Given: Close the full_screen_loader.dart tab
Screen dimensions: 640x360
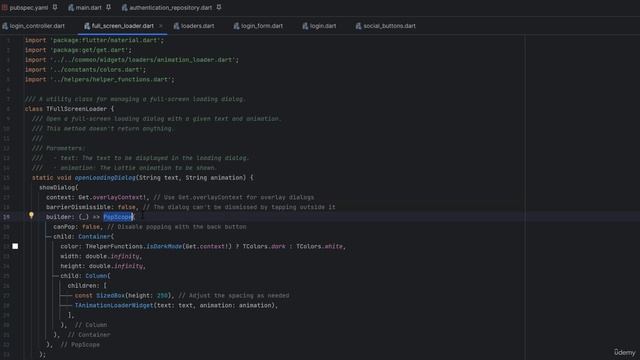Looking at the screenshot, I should point(161,26).
